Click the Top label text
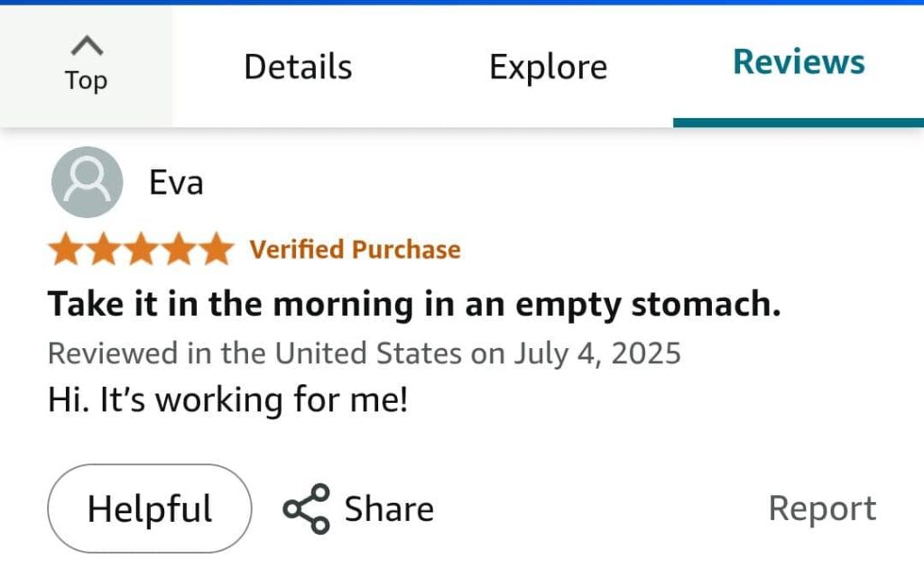 [x=86, y=80]
